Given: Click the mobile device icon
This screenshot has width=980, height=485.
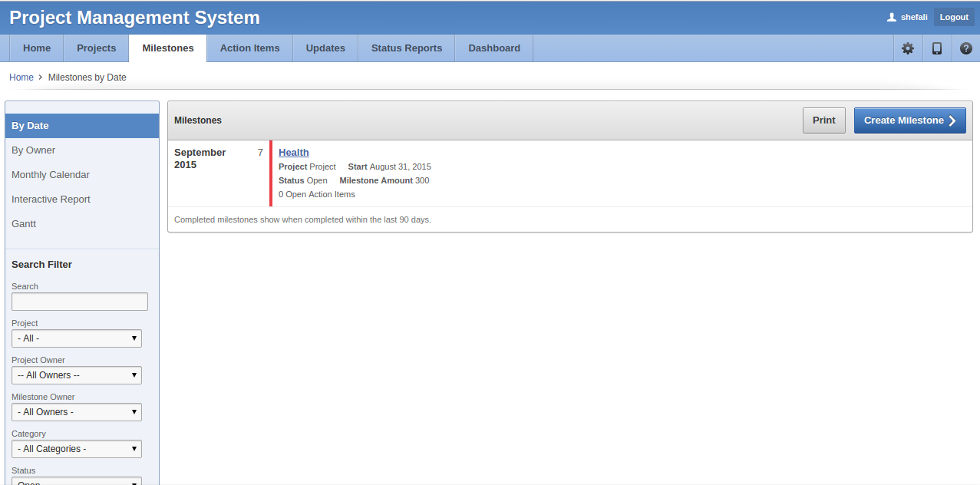Looking at the screenshot, I should [937, 48].
